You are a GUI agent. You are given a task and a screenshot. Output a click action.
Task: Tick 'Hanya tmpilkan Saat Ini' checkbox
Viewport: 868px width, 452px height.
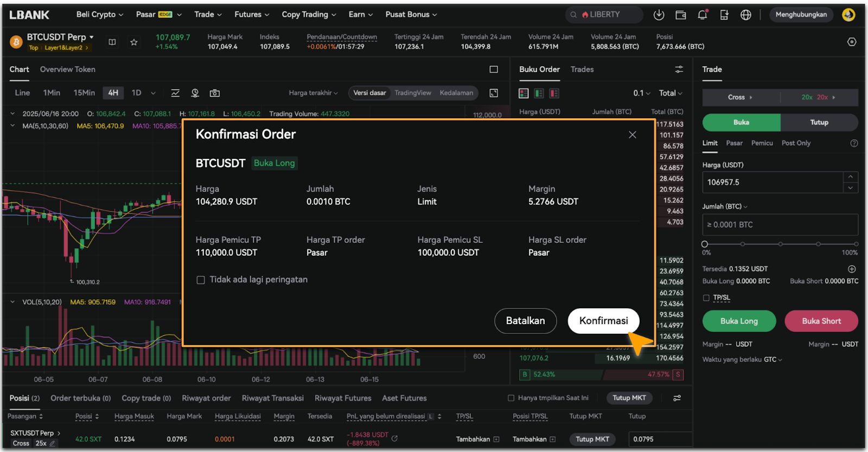[510, 398]
